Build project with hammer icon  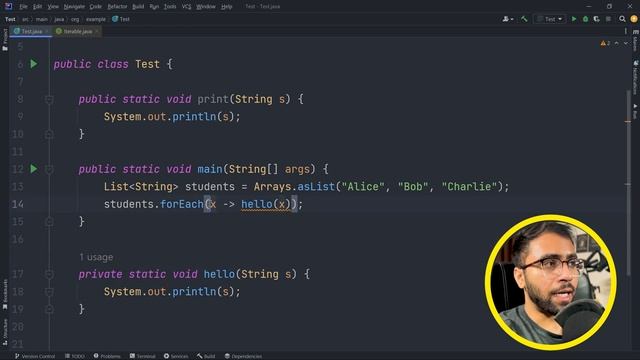click(x=524, y=19)
